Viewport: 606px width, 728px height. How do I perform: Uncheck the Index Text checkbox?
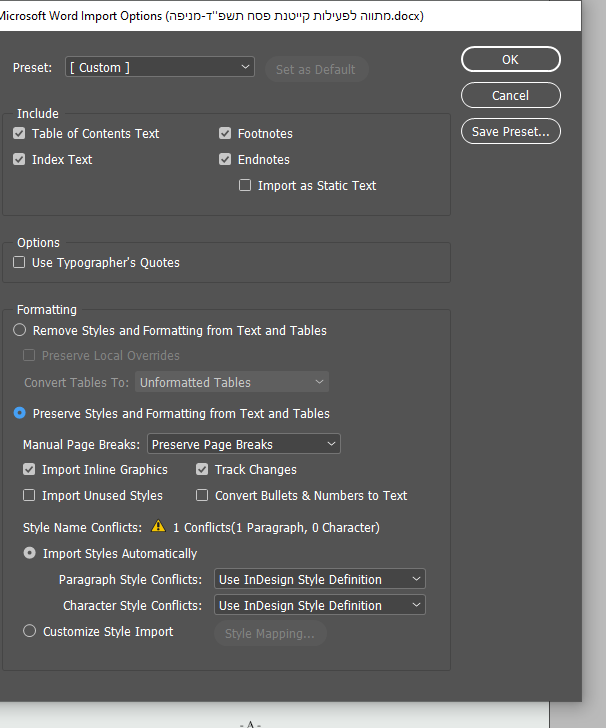click(x=19, y=159)
